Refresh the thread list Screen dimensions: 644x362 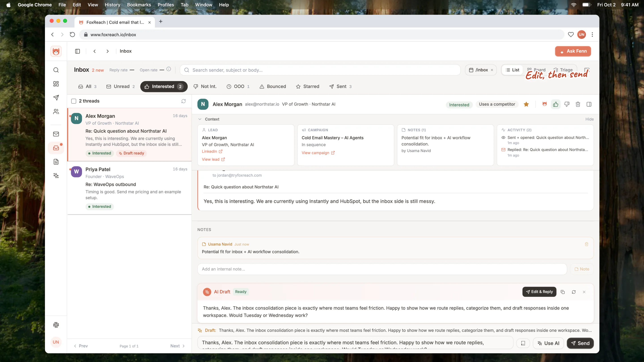pos(184,101)
